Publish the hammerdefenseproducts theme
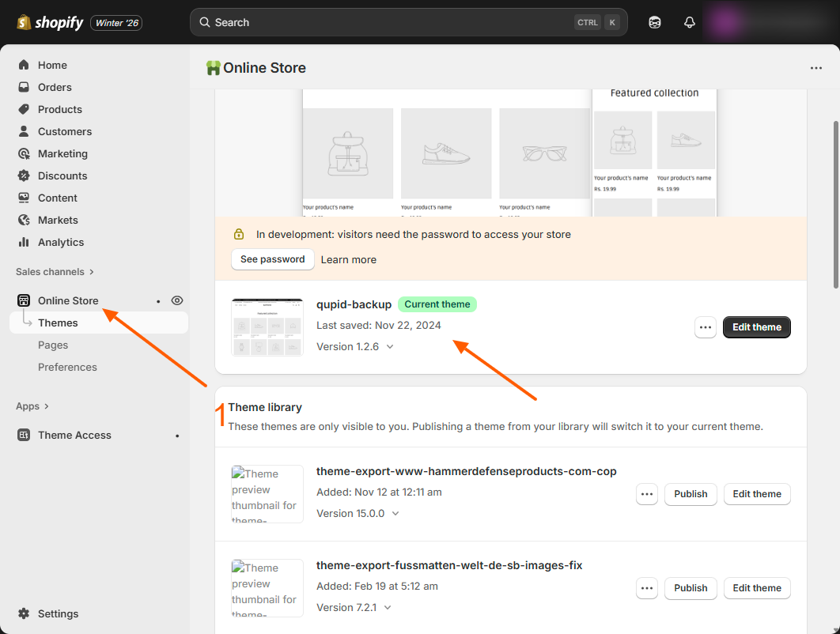 click(x=691, y=494)
